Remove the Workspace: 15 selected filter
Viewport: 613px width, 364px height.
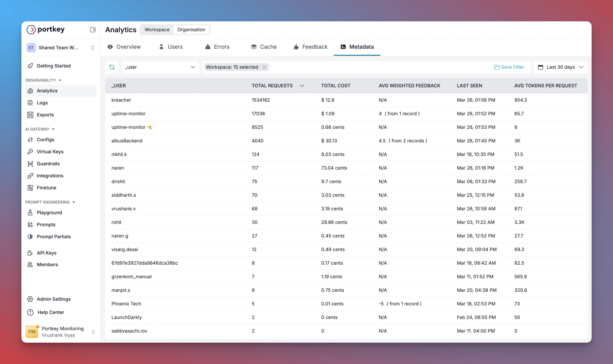264,67
